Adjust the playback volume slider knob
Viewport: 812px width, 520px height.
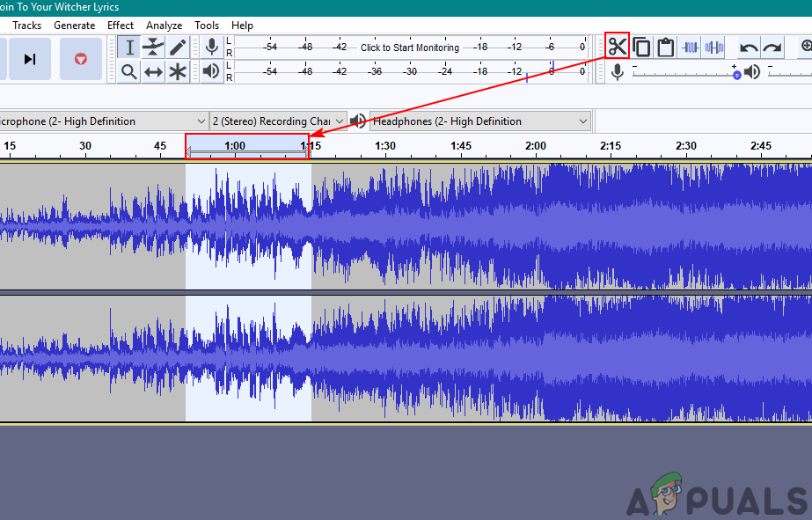[x=736, y=74]
